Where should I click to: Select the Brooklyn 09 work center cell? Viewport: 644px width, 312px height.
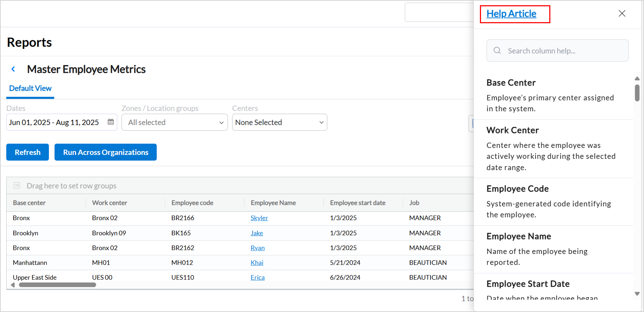(x=109, y=233)
